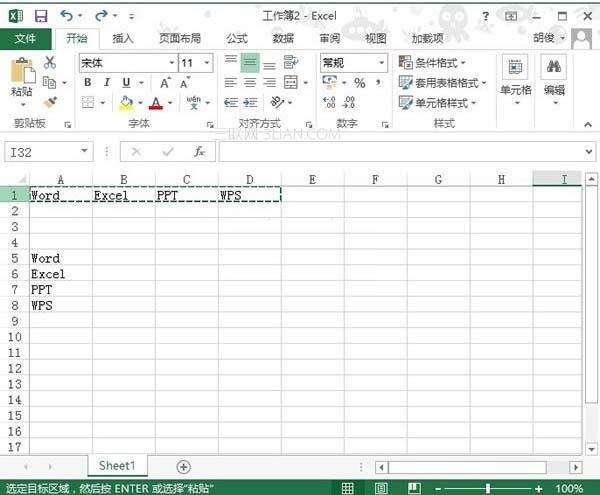Click the Cut scissors icon
Image resolution: width=600 pixels, height=495 pixels.
tap(50, 62)
